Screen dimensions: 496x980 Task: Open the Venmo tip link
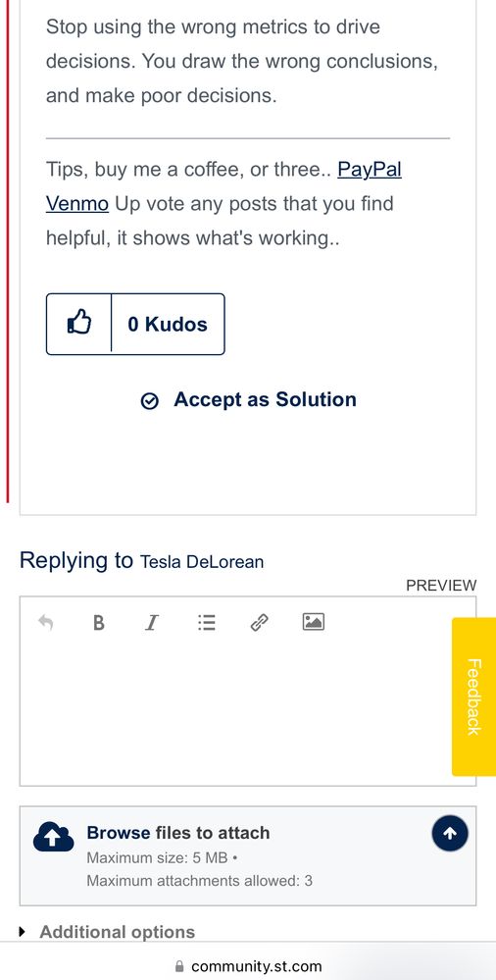[77, 204]
